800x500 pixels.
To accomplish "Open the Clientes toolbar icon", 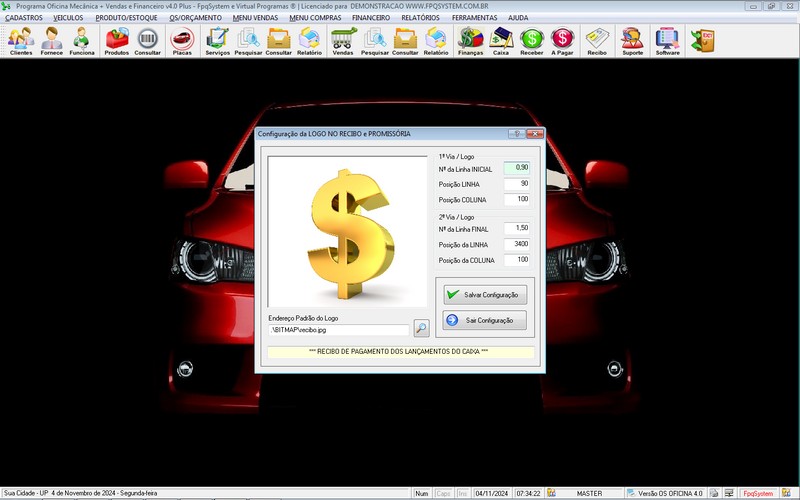I will click(21, 40).
